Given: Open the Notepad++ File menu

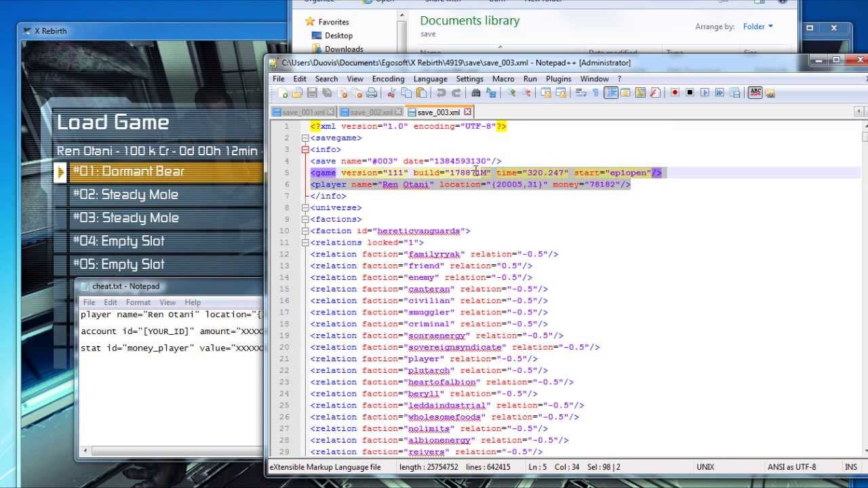Looking at the screenshot, I should coord(279,79).
